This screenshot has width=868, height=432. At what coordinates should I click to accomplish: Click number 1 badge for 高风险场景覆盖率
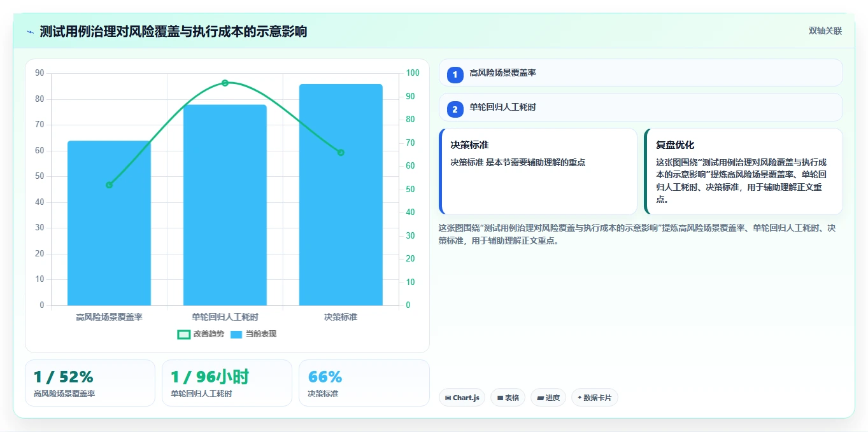(x=455, y=75)
